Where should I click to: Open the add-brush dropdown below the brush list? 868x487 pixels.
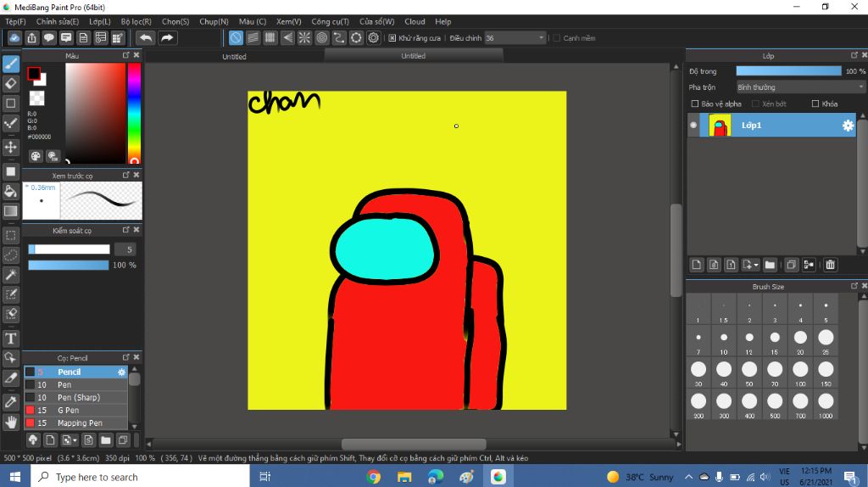click(68, 440)
